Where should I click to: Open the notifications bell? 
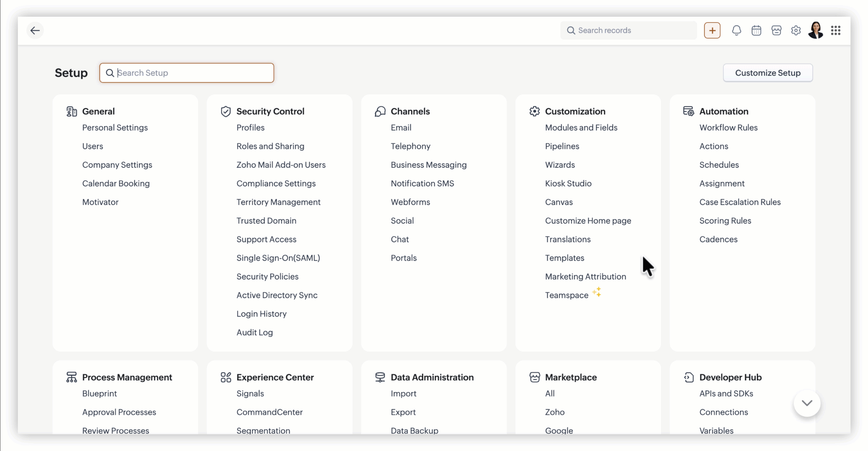coord(736,30)
